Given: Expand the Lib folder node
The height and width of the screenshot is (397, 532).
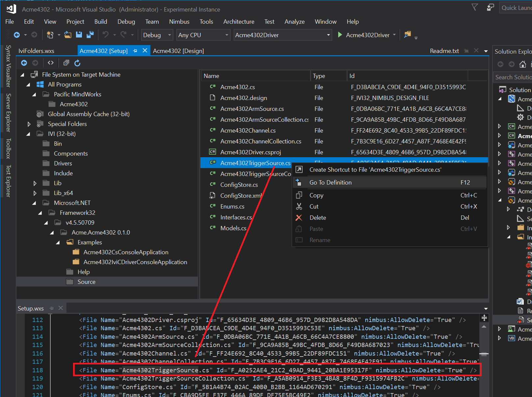Looking at the screenshot, I should (x=35, y=183).
